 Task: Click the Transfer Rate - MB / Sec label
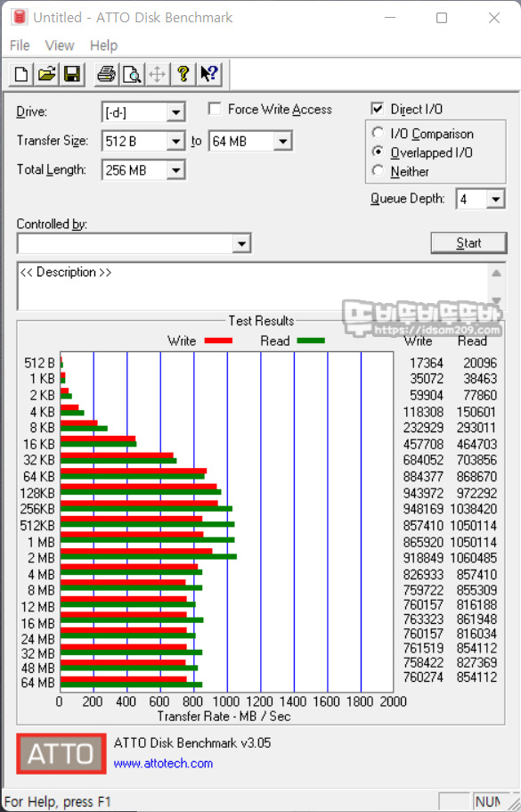224,717
